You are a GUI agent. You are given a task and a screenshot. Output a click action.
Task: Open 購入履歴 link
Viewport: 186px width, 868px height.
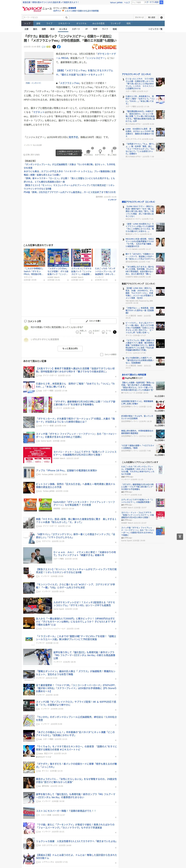click(x=152, y=18)
